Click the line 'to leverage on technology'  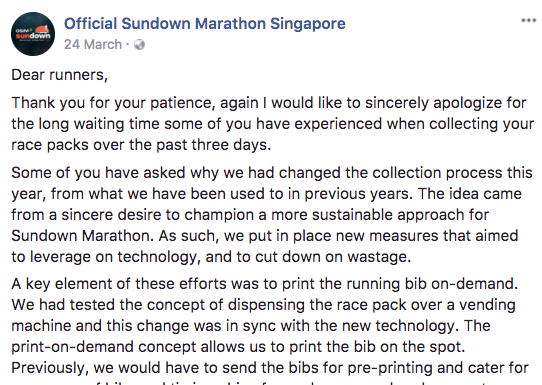211,257
